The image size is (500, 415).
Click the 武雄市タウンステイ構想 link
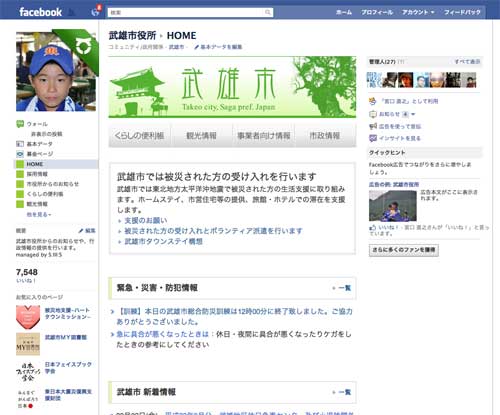(163, 241)
